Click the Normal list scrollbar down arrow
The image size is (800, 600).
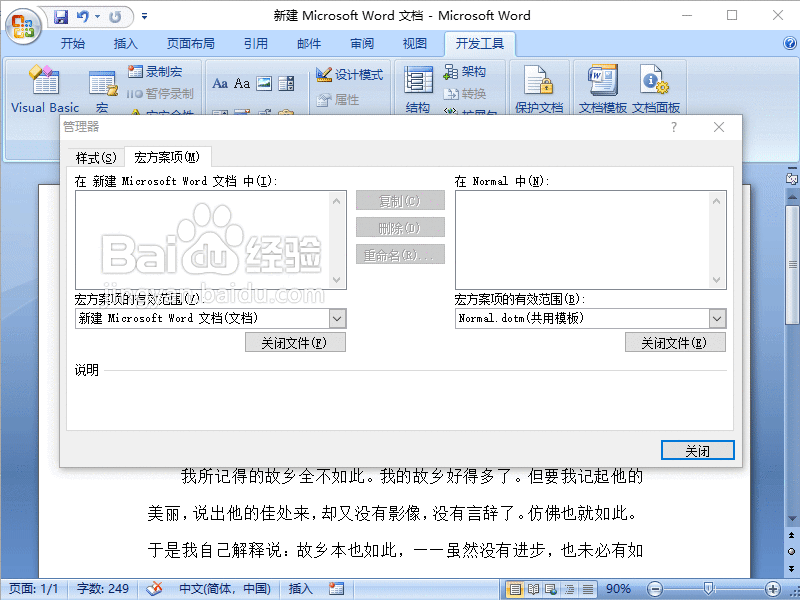[717, 280]
